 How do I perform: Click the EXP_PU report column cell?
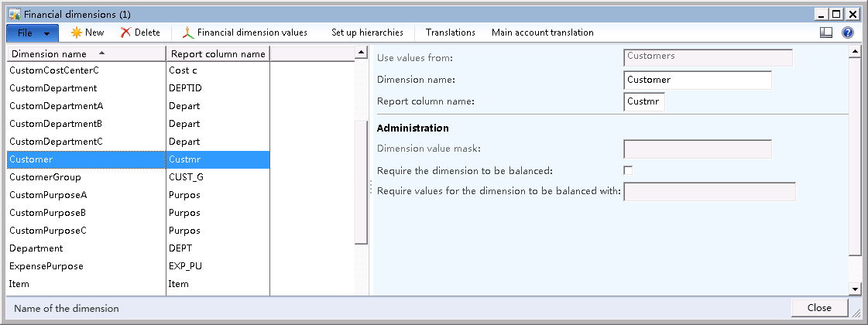[x=218, y=265]
